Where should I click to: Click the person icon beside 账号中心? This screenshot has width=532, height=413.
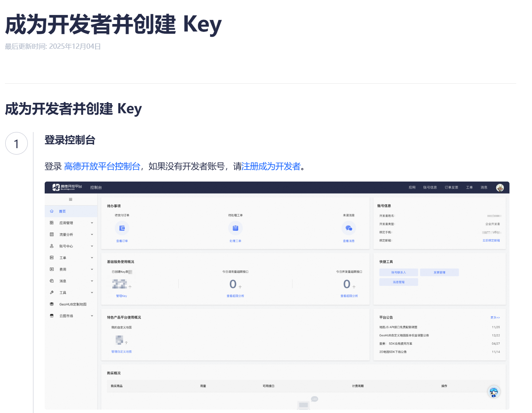[52, 246]
